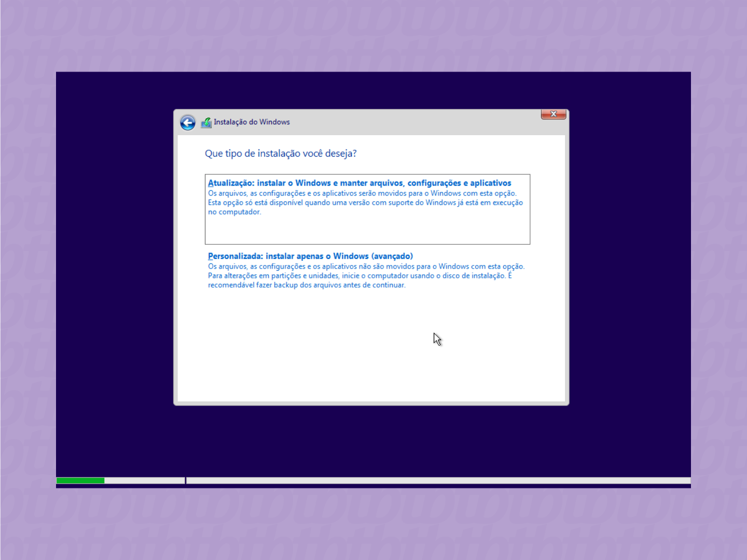Choose Atualização: keep files, settings and apps
Screen dimensions: 747x560
click(x=367, y=209)
